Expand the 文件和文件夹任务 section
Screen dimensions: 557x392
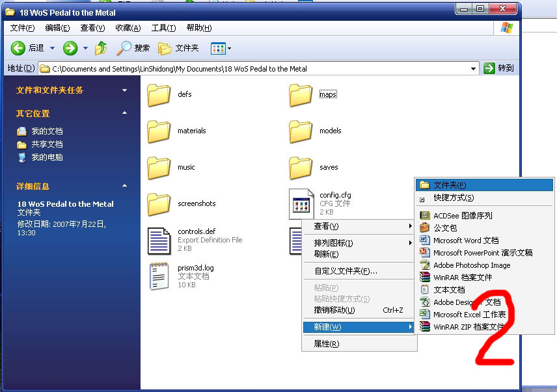point(124,90)
